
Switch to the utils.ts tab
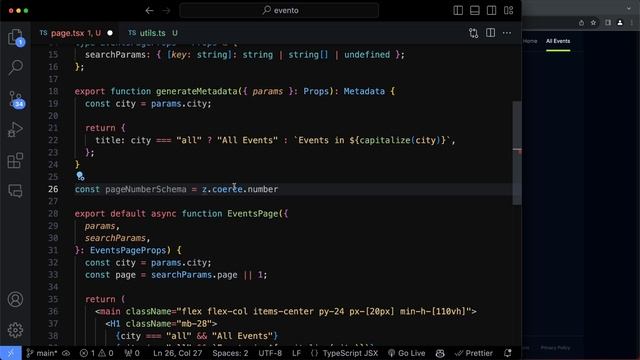(x=152, y=33)
